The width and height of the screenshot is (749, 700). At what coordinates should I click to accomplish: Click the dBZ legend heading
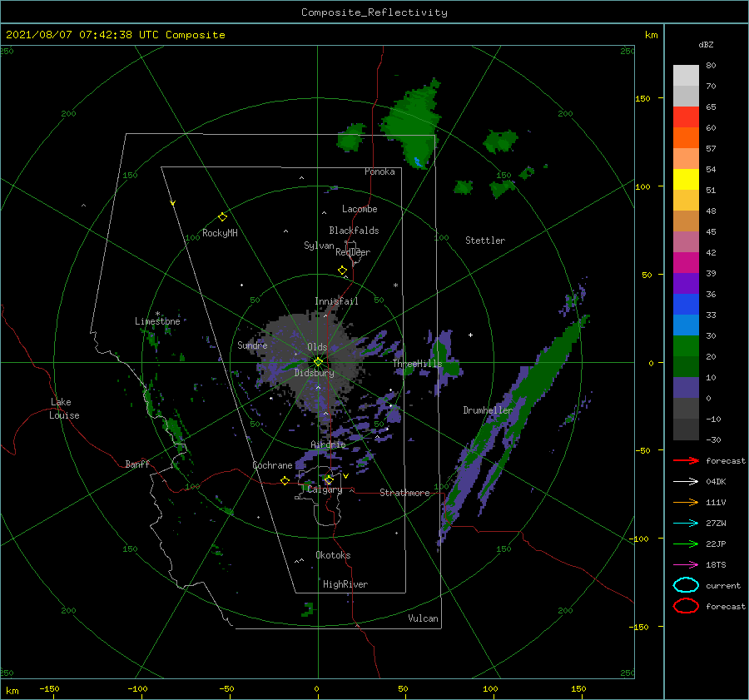point(706,44)
